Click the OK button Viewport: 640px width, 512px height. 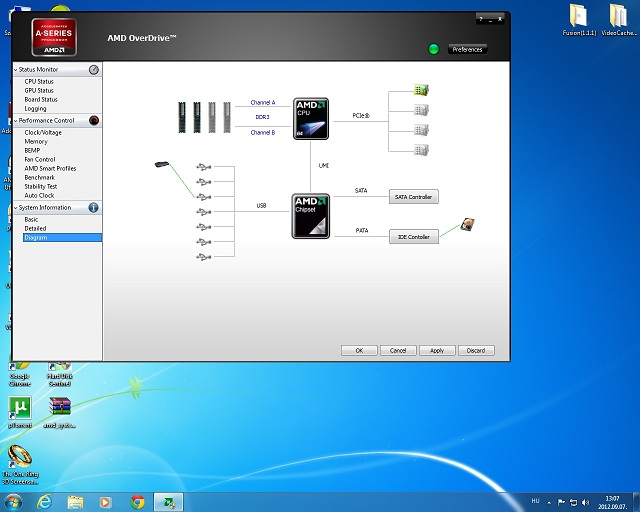click(x=359, y=351)
